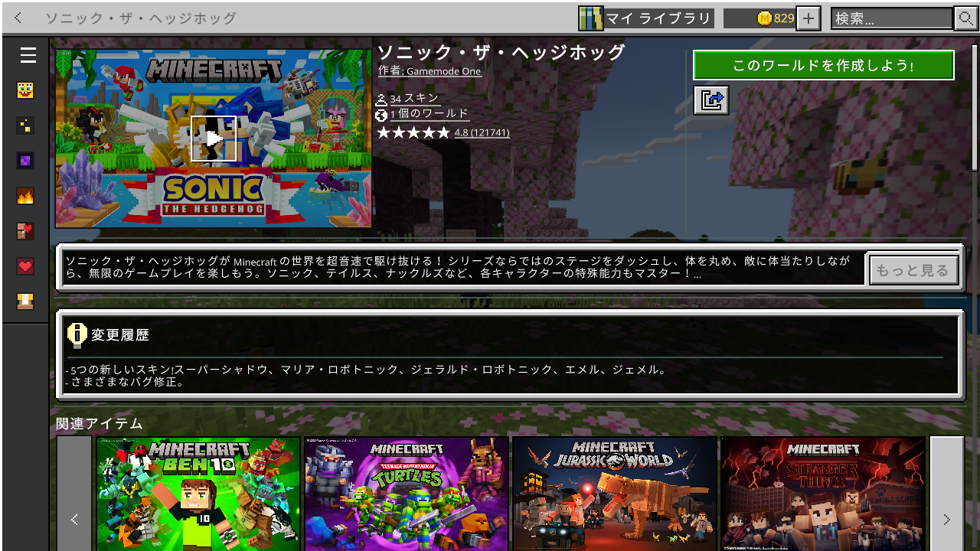Expand description with もっと見る

pos(913,269)
